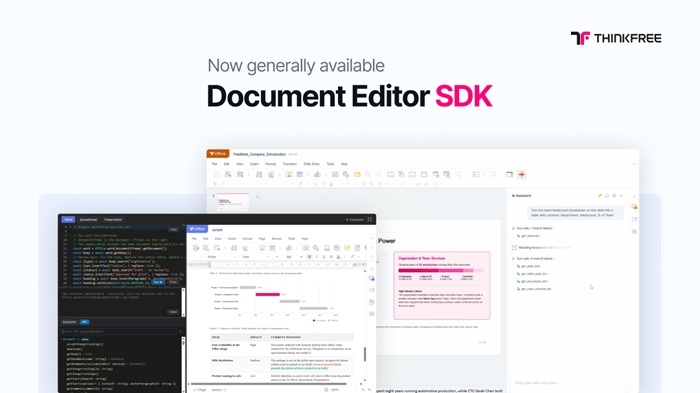Click the blue top icon in the Word editor right sidebar
Viewport: 700px width, 393px height.
(x=371, y=278)
